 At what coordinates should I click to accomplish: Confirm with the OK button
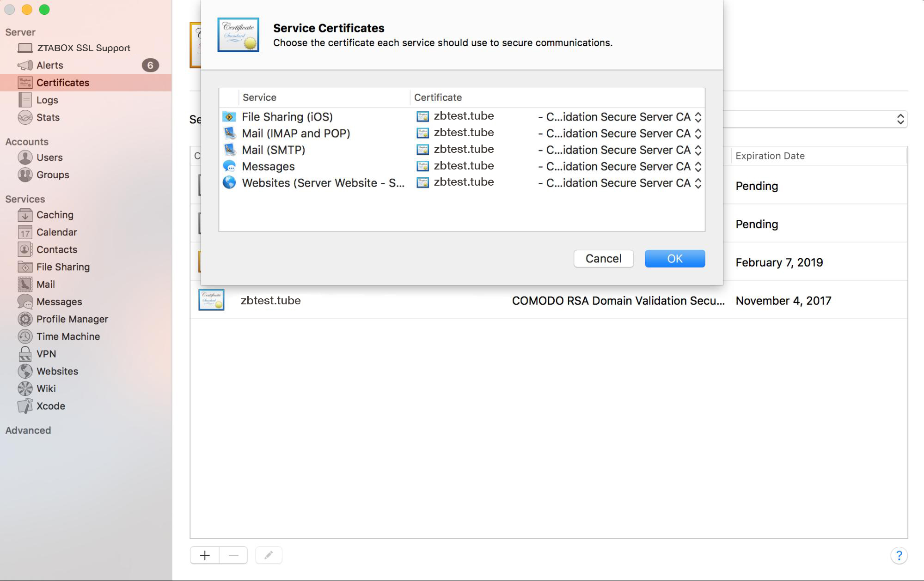(x=674, y=259)
